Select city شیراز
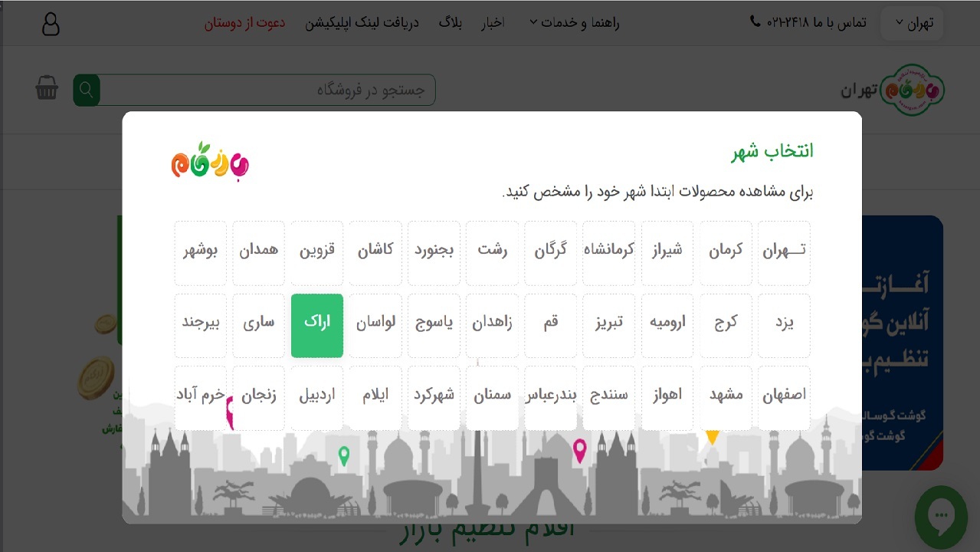980x552 pixels. 667,253
